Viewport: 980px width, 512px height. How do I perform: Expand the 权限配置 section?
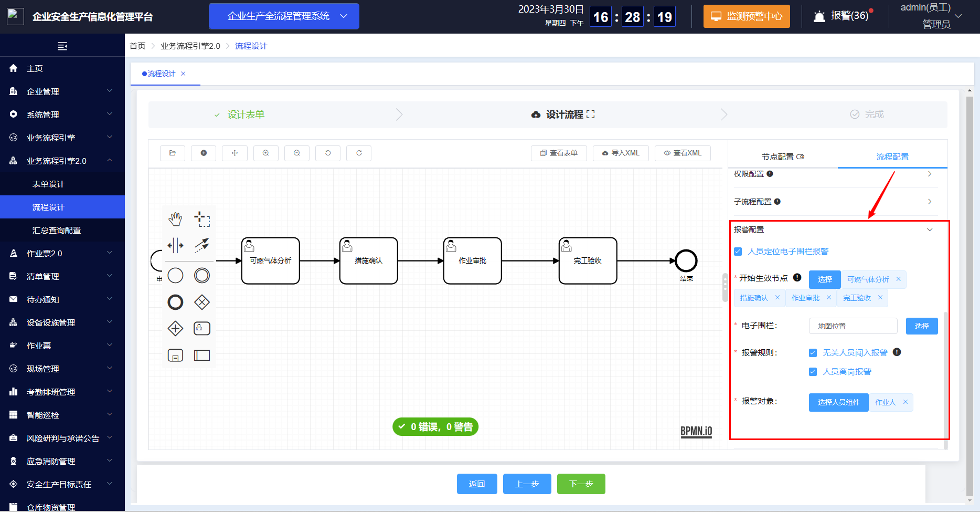930,174
